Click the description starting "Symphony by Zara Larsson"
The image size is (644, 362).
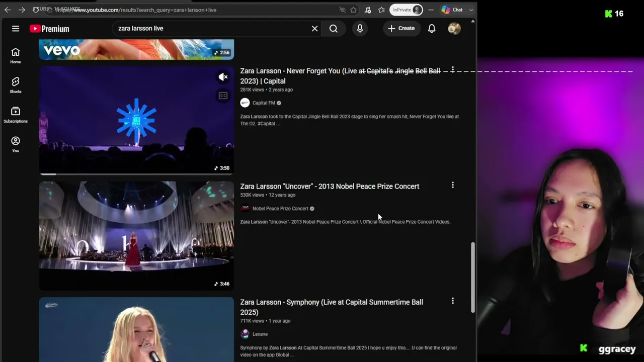[x=348, y=351]
